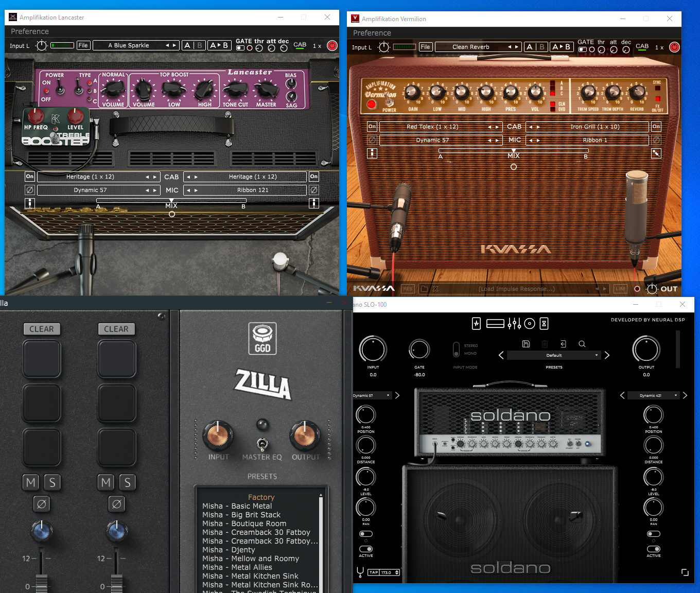The image size is (700, 593).
Task: Click the red power icon in Lancaster toolbar
Action: (332, 45)
